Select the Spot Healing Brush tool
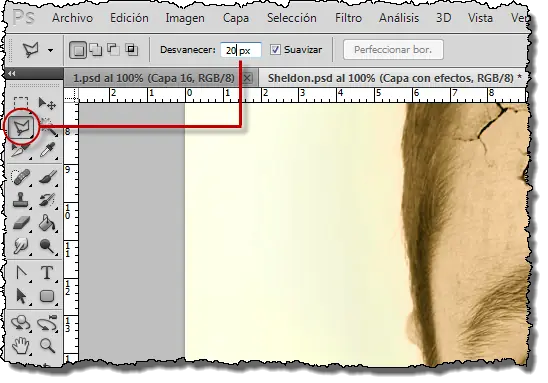Image resolution: width=548 pixels, height=383 pixels. pos(21,177)
